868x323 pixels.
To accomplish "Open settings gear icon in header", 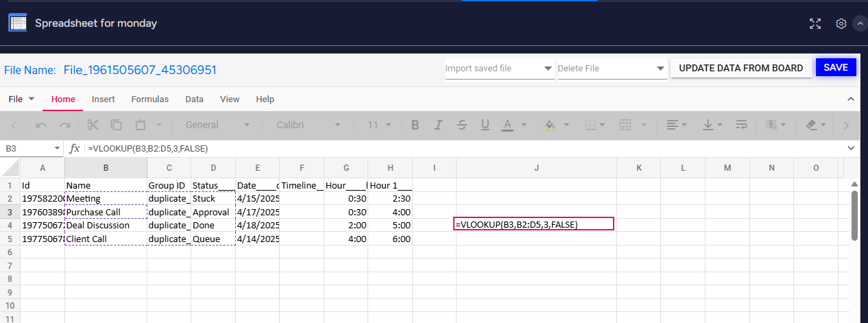I will 841,23.
